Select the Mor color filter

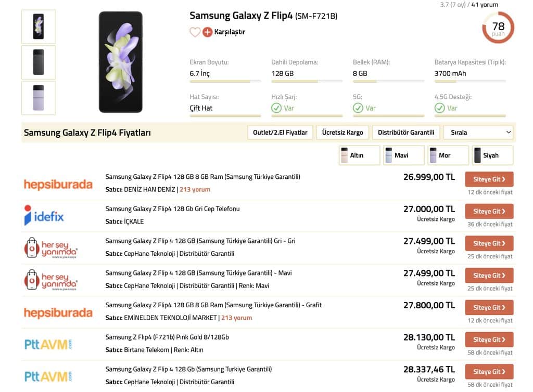point(448,155)
